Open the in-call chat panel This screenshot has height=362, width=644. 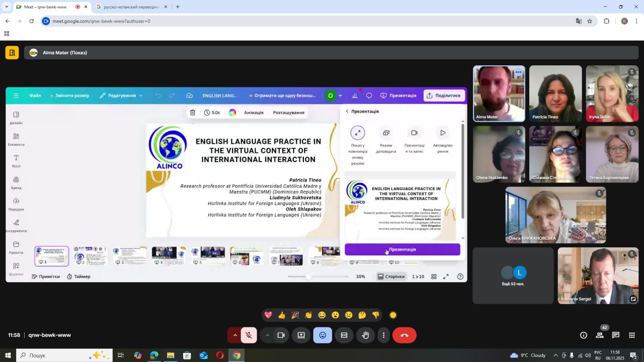(x=616, y=335)
